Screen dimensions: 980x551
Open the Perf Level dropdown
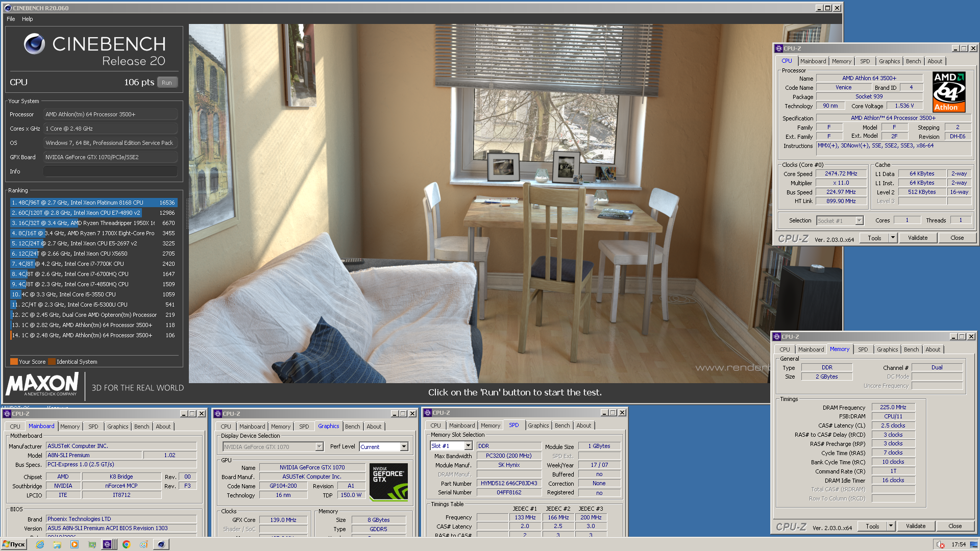click(404, 447)
